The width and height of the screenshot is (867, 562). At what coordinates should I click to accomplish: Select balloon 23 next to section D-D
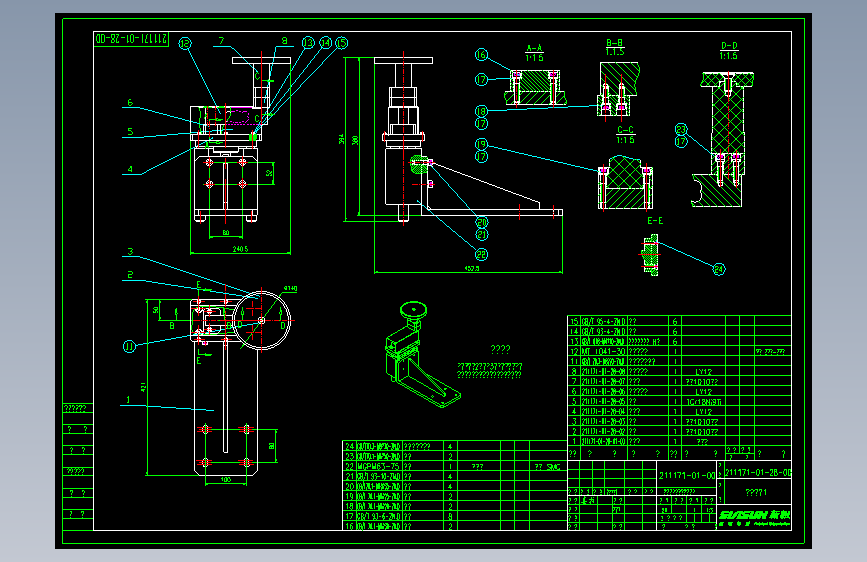point(681,129)
